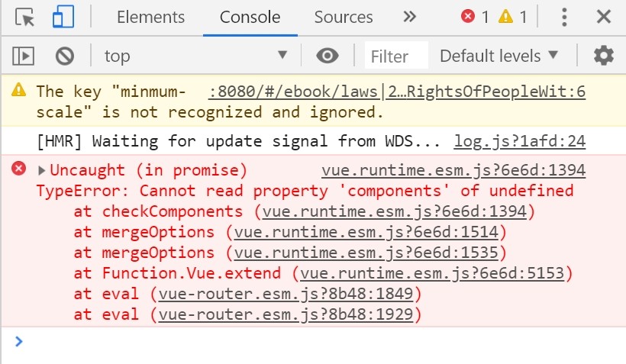Click the eye icon for live expression
Image resolution: width=626 pixels, height=364 pixels.
coord(328,56)
